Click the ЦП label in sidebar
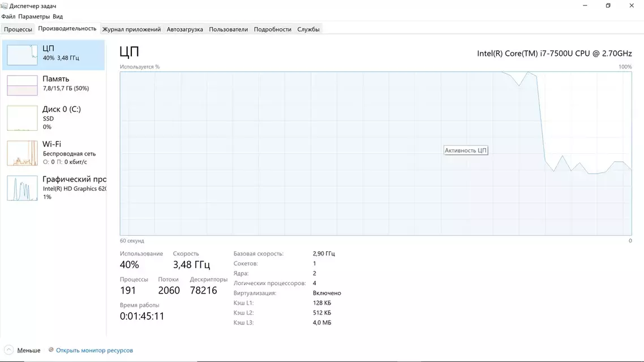 point(48,49)
